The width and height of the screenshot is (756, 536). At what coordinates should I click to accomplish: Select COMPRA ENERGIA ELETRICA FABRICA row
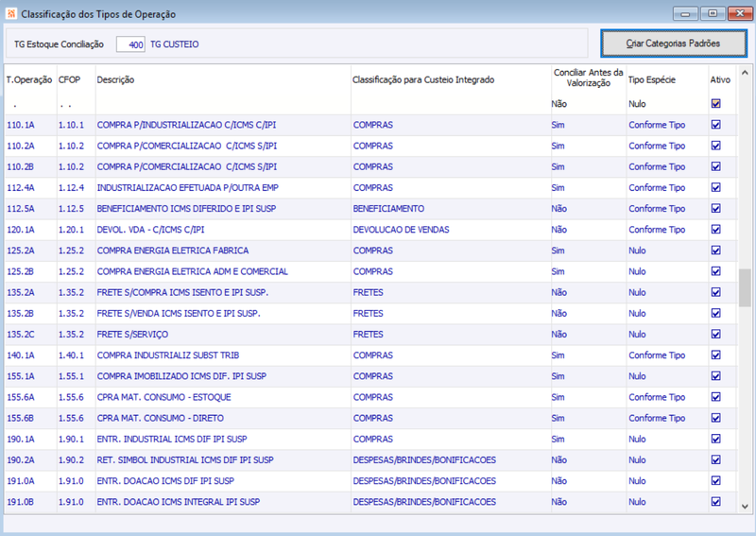click(x=173, y=251)
